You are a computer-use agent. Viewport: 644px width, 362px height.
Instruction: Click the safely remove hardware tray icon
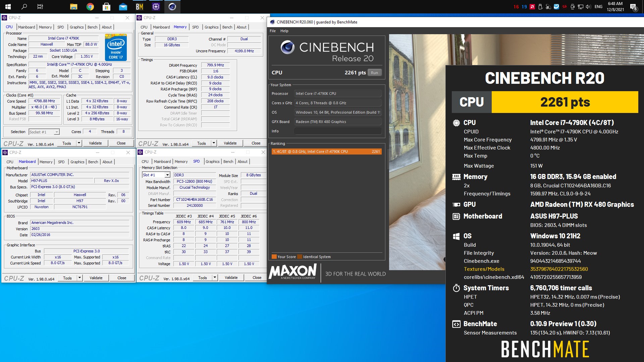(540, 7)
